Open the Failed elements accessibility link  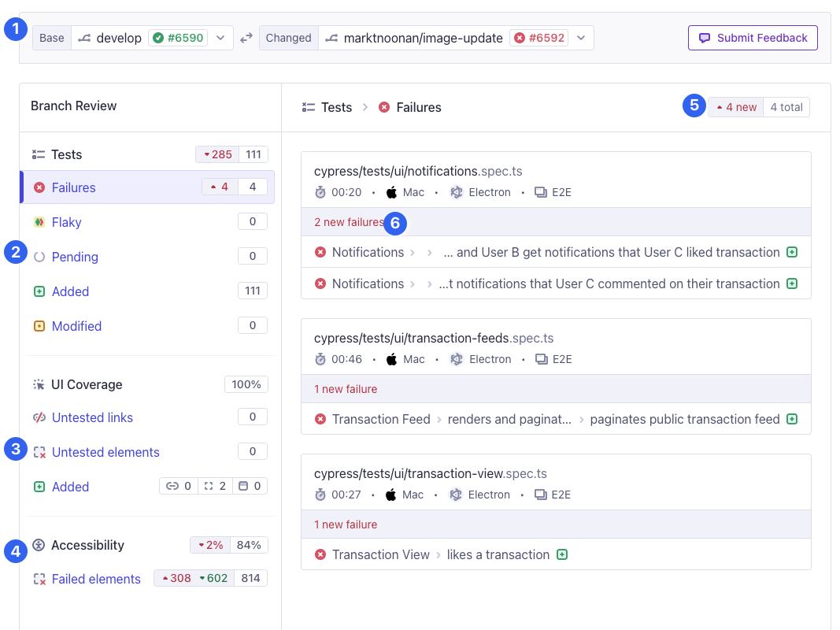click(x=96, y=579)
